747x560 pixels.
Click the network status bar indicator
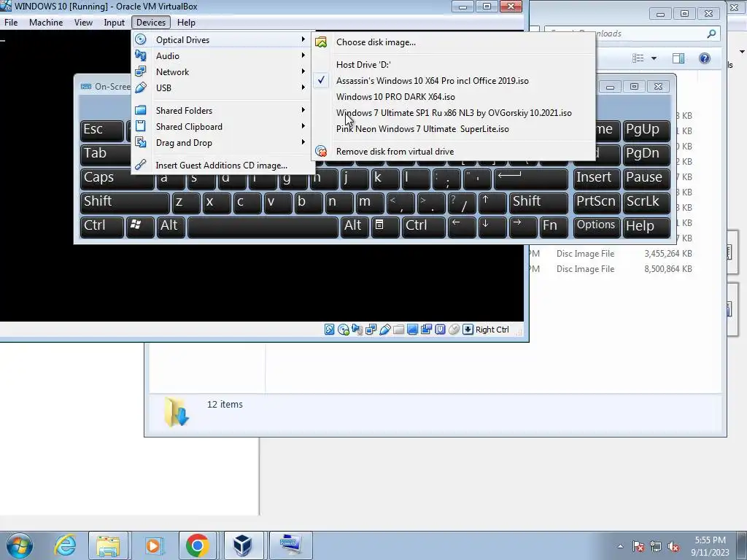click(371, 330)
